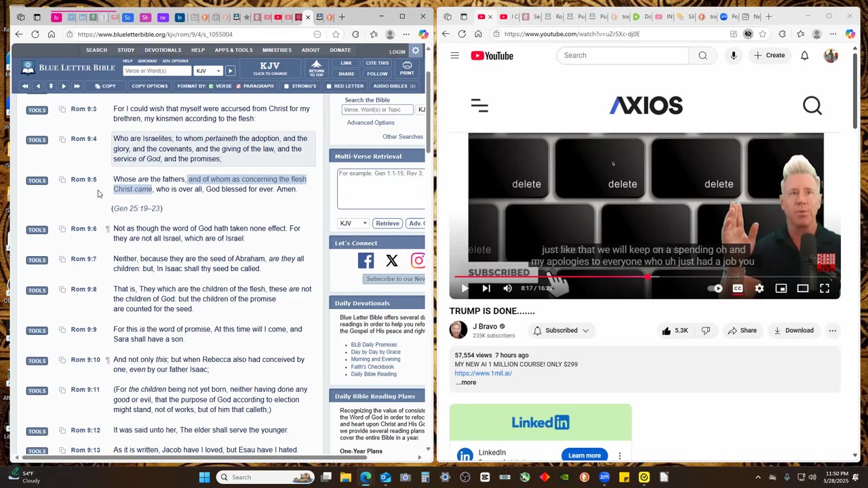Open J Bravo channel avatar
The height and width of the screenshot is (488, 868).
(x=458, y=330)
